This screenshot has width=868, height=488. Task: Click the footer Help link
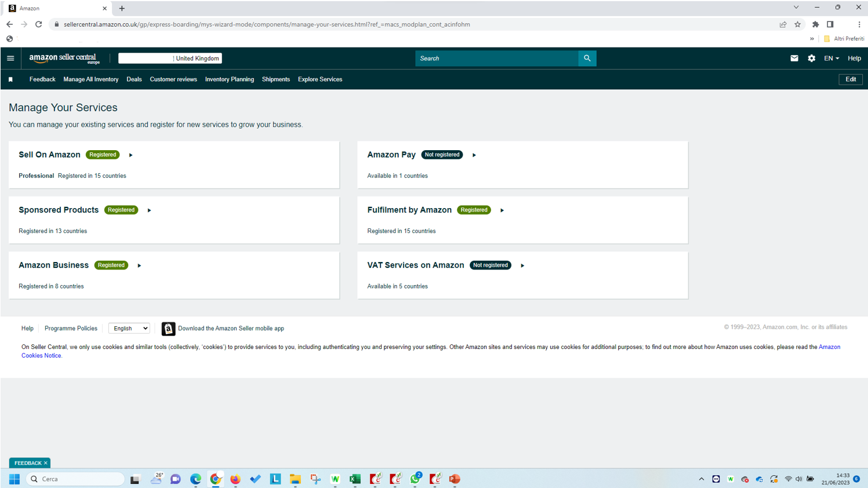coord(27,328)
